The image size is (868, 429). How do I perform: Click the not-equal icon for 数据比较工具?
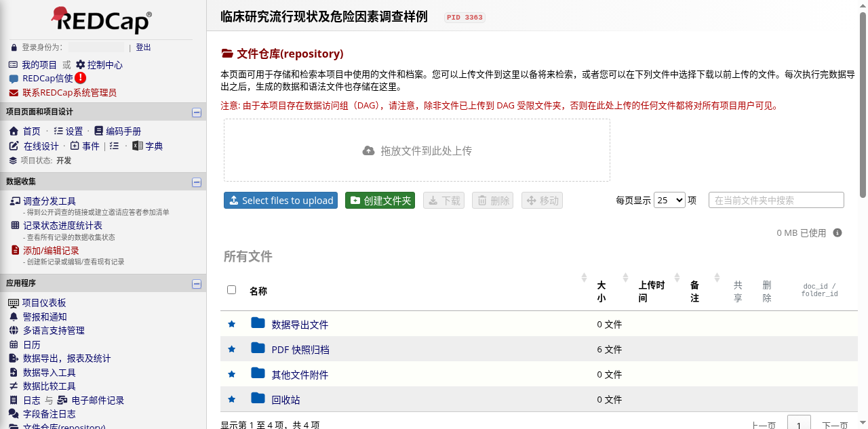click(x=14, y=386)
